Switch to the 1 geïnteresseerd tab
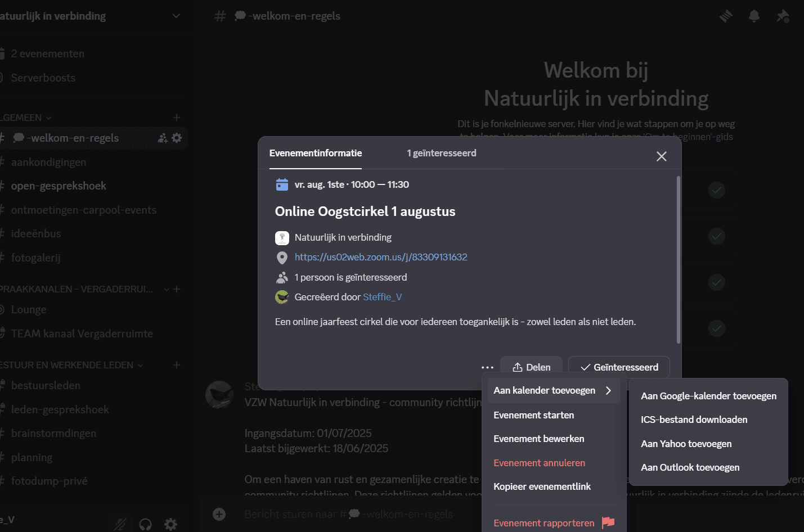The image size is (804, 532). [441, 152]
